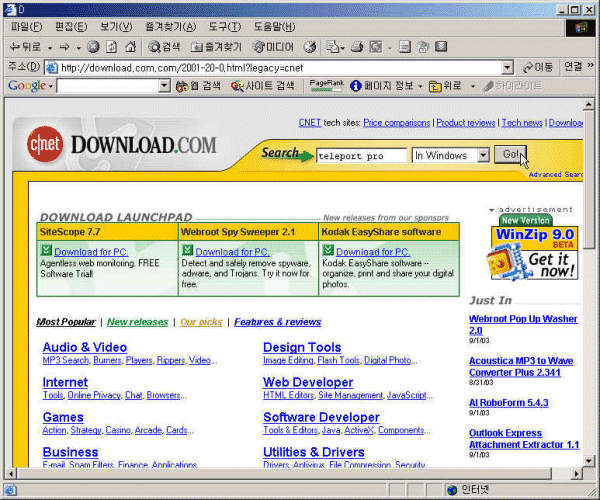The height and width of the screenshot is (500, 600).
Task: Expand the back button history arrow
Action: [50, 48]
